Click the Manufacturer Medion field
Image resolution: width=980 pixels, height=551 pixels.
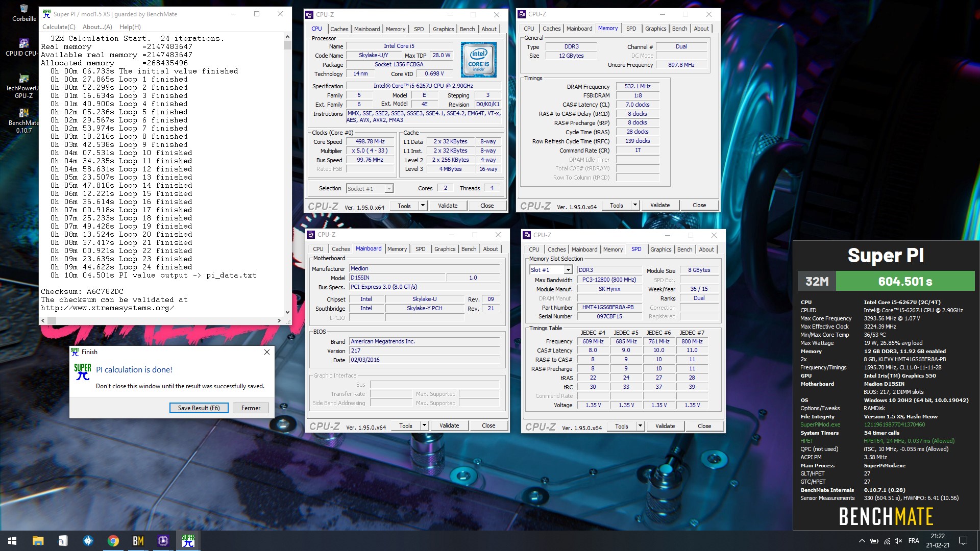point(424,268)
